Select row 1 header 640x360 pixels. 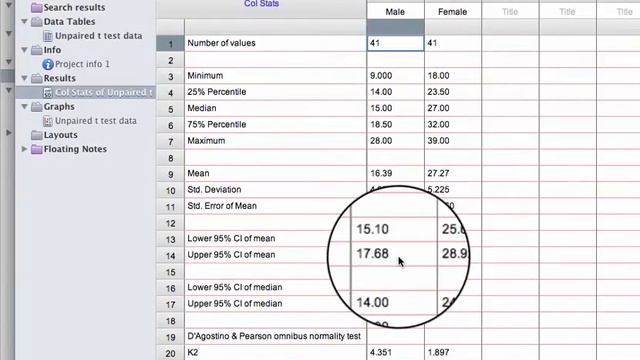point(170,44)
